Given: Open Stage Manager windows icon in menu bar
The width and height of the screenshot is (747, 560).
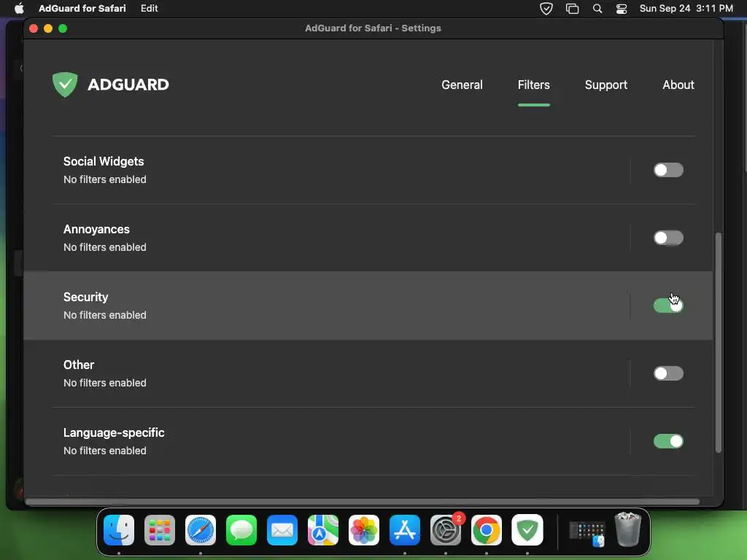Looking at the screenshot, I should tap(572, 9).
